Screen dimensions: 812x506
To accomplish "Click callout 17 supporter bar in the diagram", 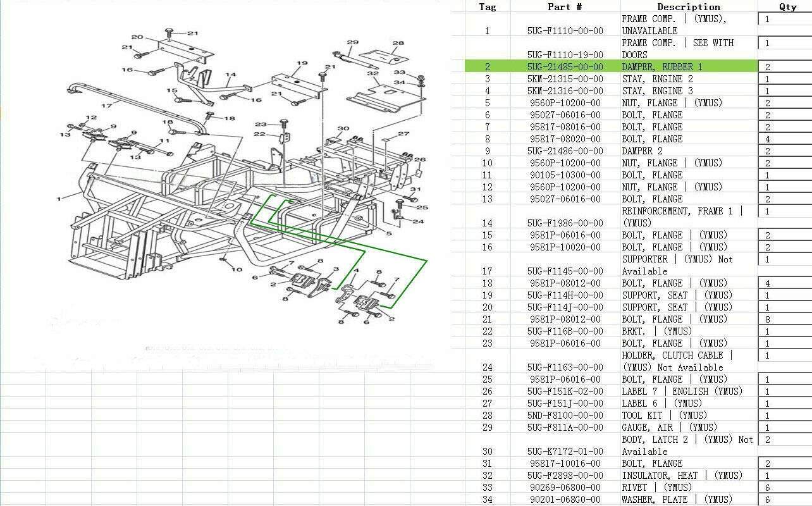I will 108,106.
